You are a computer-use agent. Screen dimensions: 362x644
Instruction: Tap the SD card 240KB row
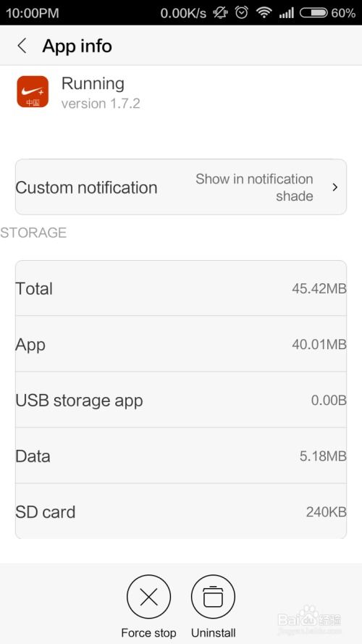181,511
